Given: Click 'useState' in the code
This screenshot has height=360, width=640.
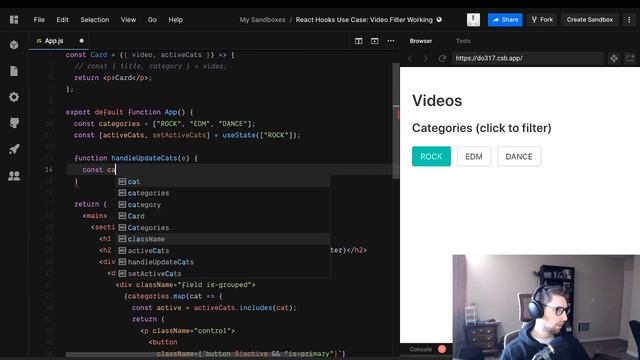Looking at the screenshot, I should click(239, 135).
